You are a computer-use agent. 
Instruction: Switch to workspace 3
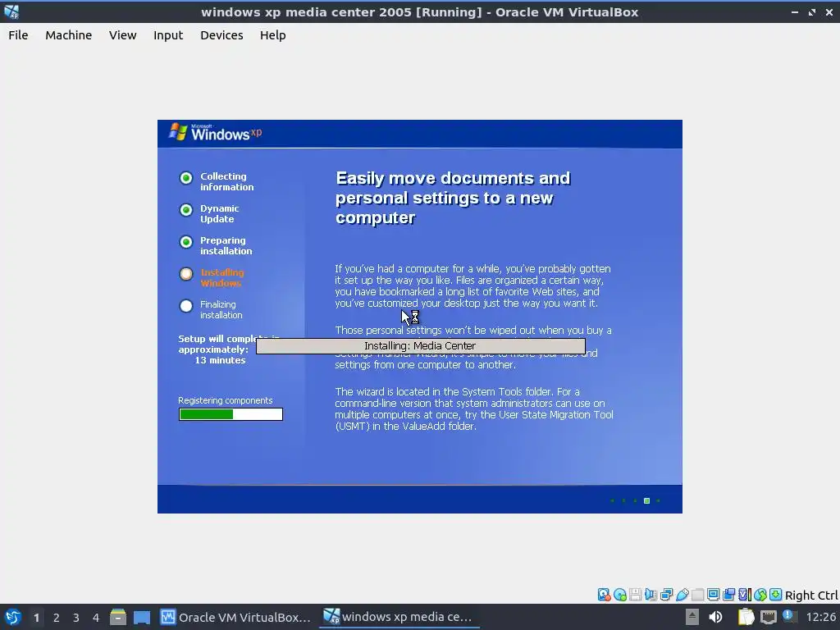coord(76,618)
